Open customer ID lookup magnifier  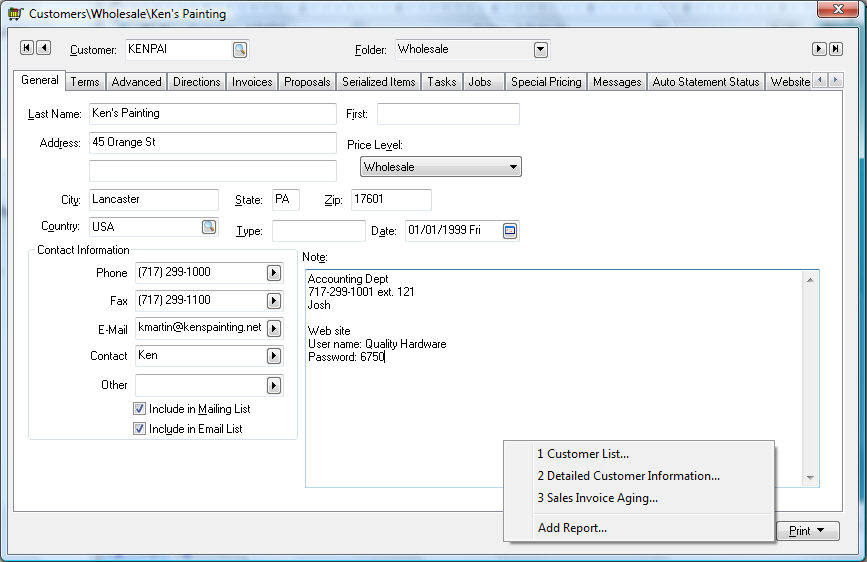240,49
